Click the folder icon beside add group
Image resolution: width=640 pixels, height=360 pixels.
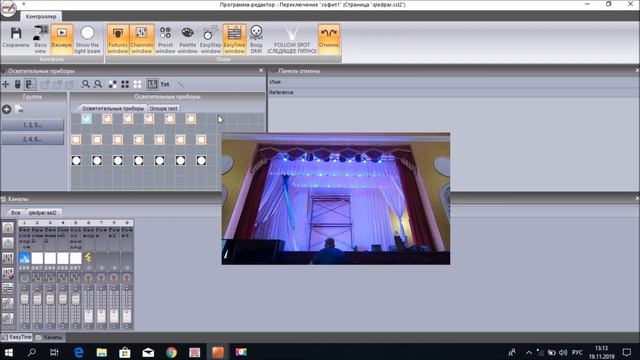19,109
